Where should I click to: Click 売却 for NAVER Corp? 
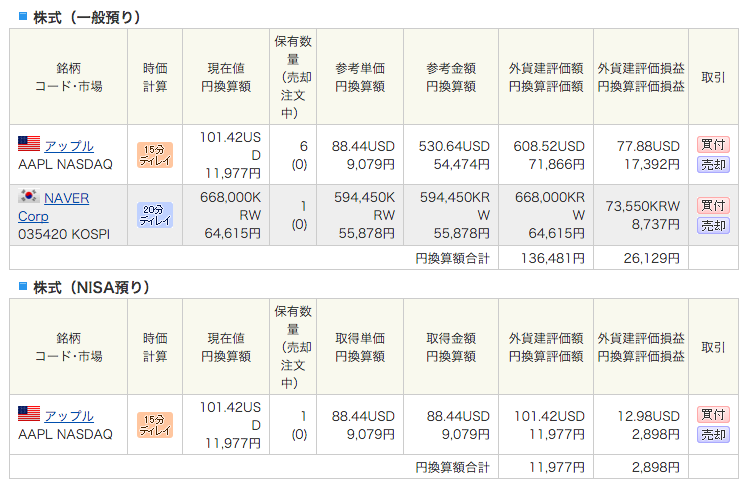click(713, 225)
